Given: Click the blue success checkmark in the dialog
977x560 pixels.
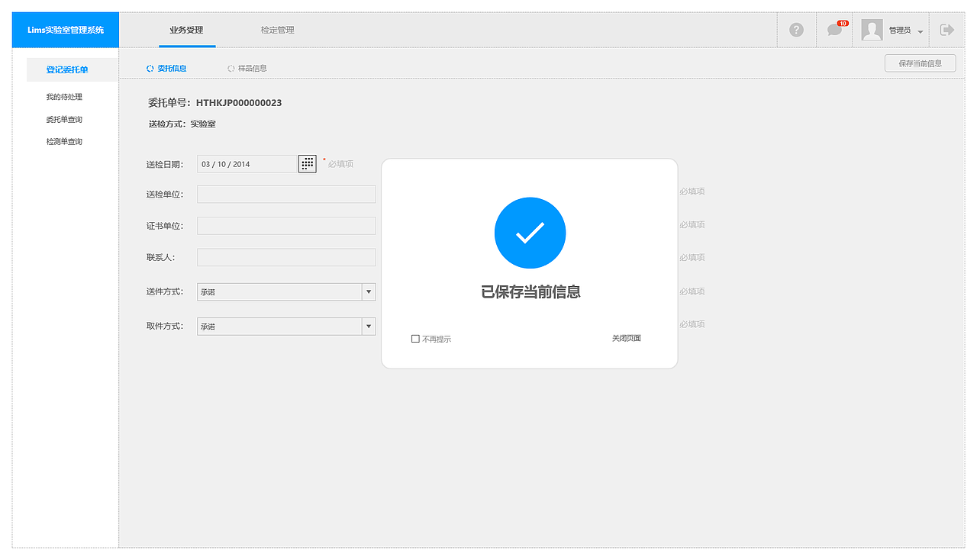Looking at the screenshot, I should pos(530,233).
